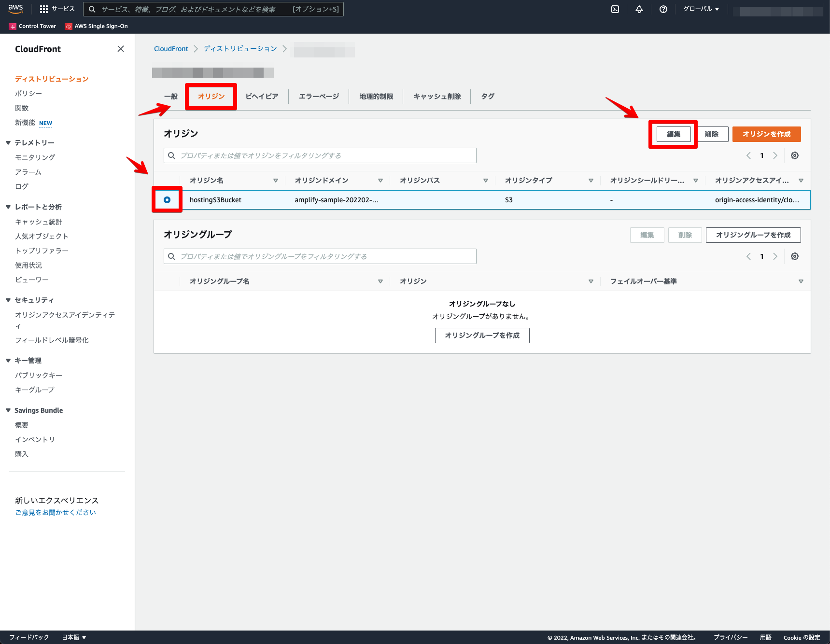The image size is (830, 644).
Task: Switch to the タグ tab
Action: tap(488, 97)
